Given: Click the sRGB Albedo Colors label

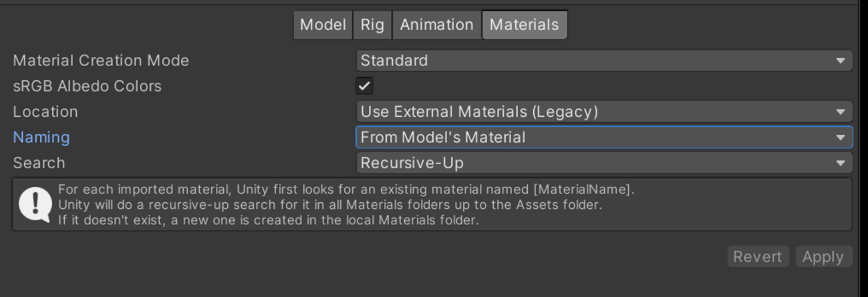Looking at the screenshot, I should [x=87, y=86].
